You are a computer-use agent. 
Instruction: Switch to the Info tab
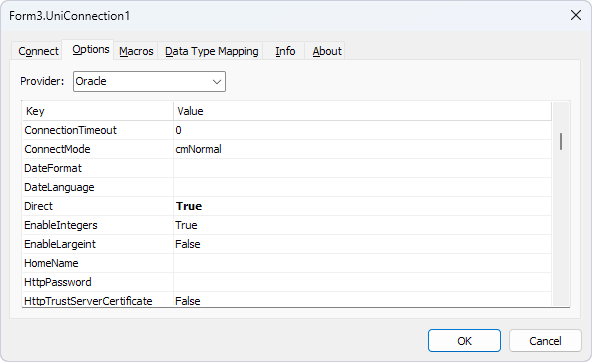(285, 51)
